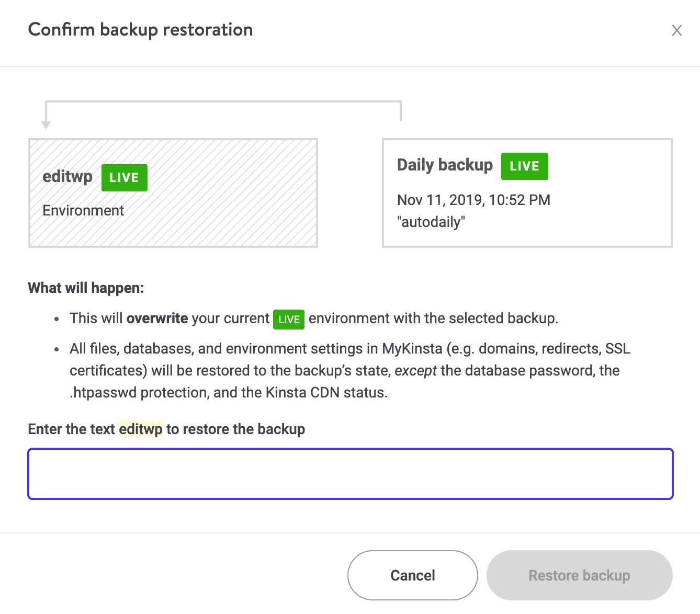Focus the confirmation text input box

coord(350,473)
